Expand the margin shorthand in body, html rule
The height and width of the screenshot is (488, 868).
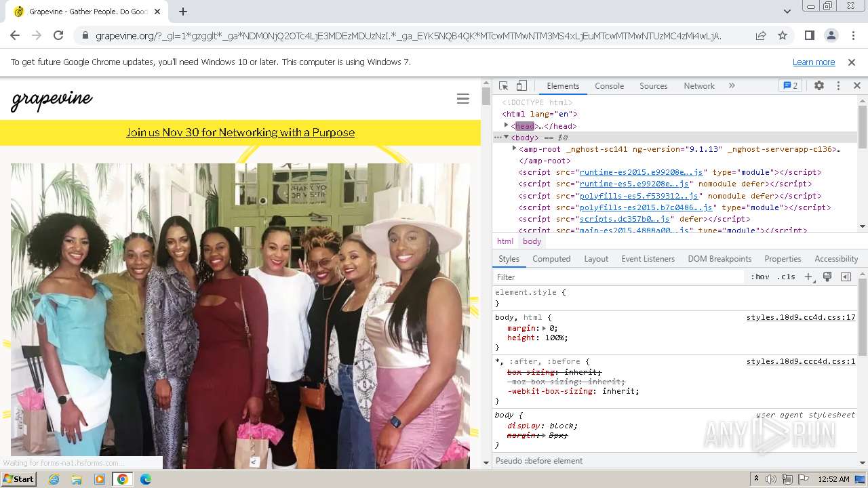tap(544, 328)
